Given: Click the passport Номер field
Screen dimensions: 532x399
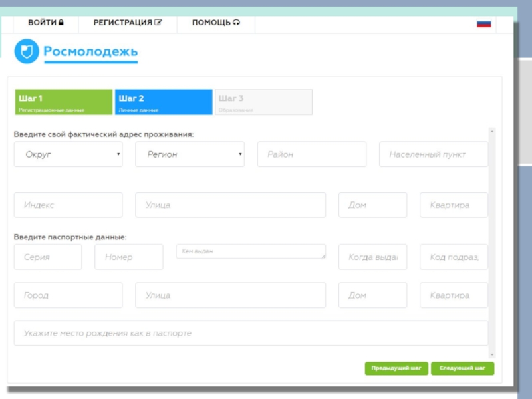Looking at the screenshot, I should pos(129,257).
